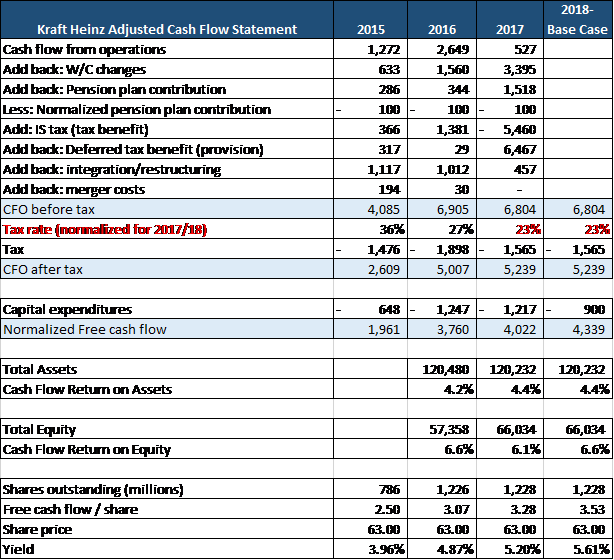The width and height of the screenshot is (614, 560).
Task: Select the 5,460 IS tax value
Action: click(x=519, y=129)
